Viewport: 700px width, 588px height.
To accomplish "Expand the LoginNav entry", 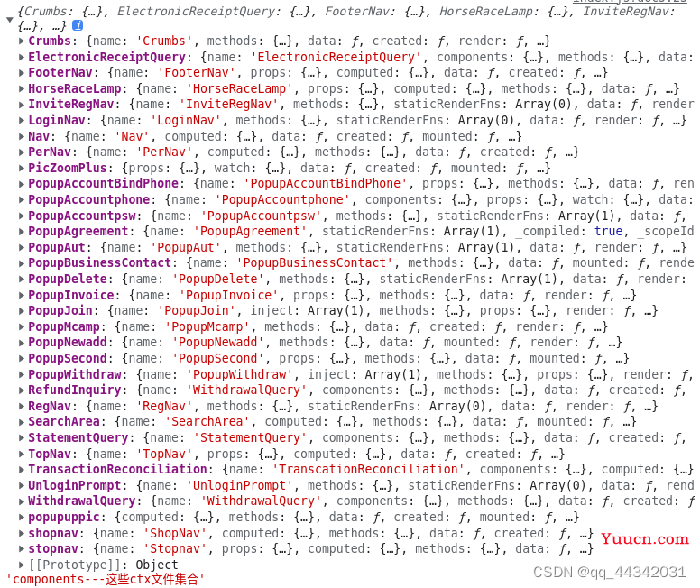I will [x=22, y=121].
